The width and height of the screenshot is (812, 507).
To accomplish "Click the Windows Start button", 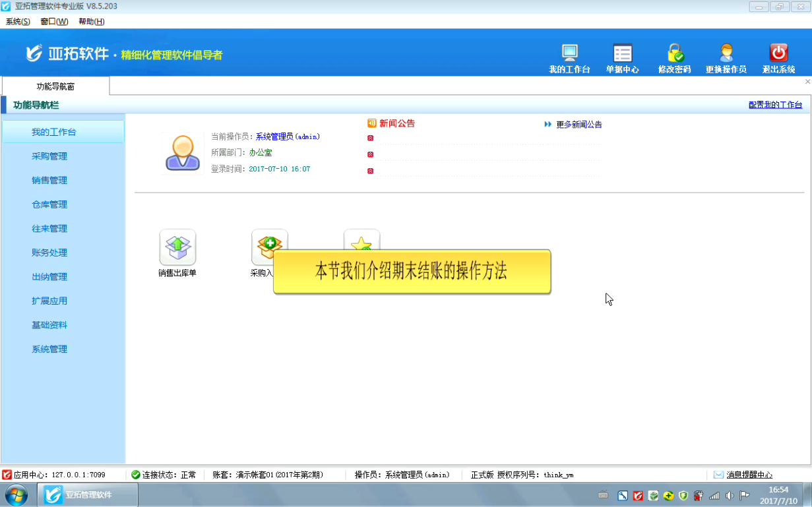I will [x=16, y=494].
